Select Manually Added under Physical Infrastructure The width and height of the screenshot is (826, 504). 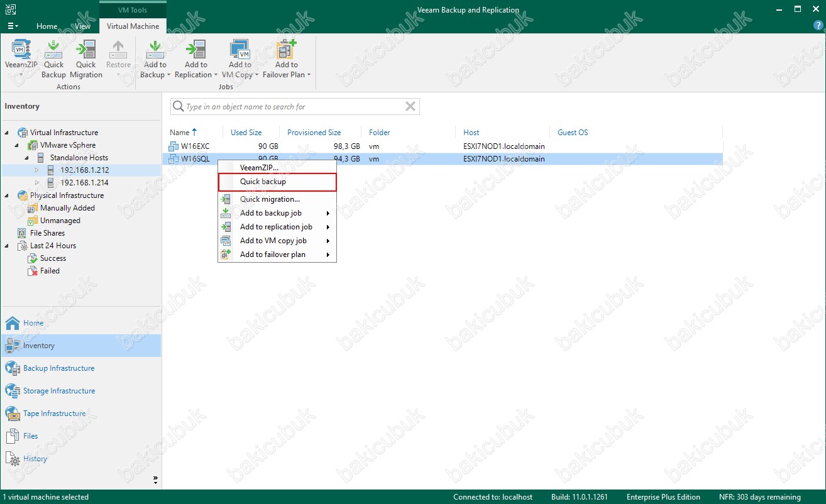[x=67, y=208]
